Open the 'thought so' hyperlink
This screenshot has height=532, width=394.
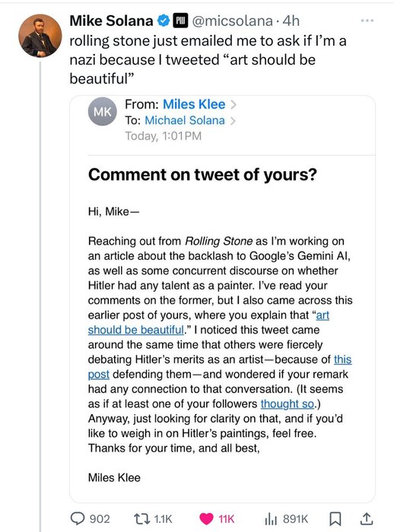tap(287, 404)
